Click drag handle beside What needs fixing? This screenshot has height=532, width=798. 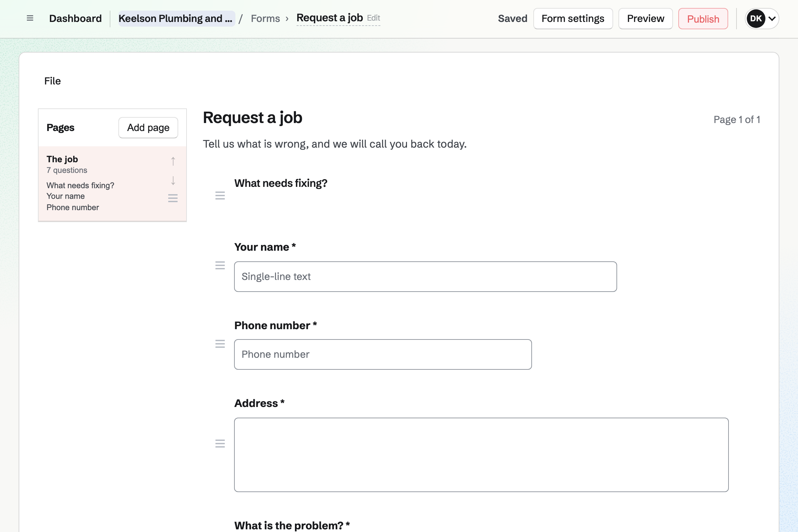tap(220, 196)
